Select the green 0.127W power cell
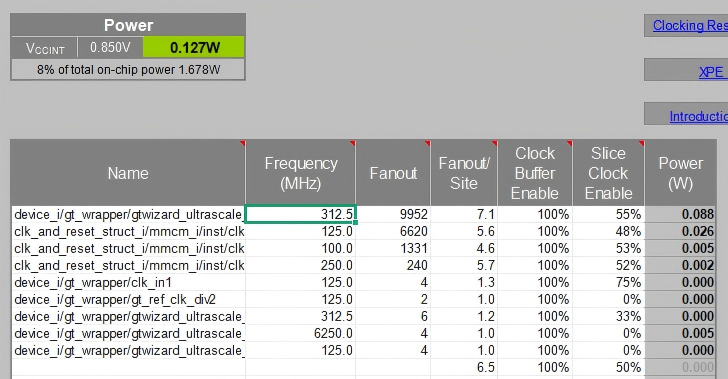Viewport: 728px width, 379px height. (194, 47)
